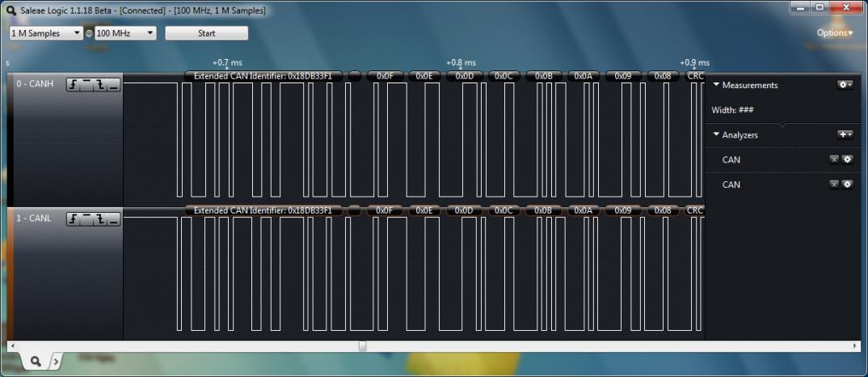Open settings gear for second CAN analyzer
The height and width of the screenshot is (377, 868).
(847, 184)
